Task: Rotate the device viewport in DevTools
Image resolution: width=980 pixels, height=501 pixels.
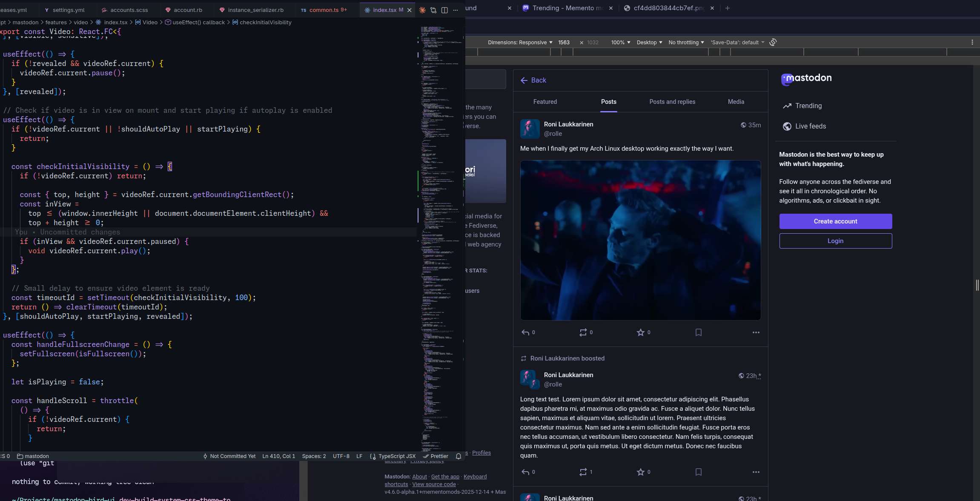Action: [x=773, y=42]
